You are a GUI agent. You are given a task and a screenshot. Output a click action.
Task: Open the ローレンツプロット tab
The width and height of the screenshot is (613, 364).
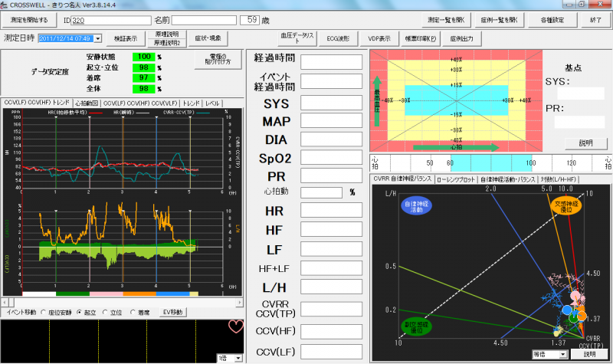(457, 179)
